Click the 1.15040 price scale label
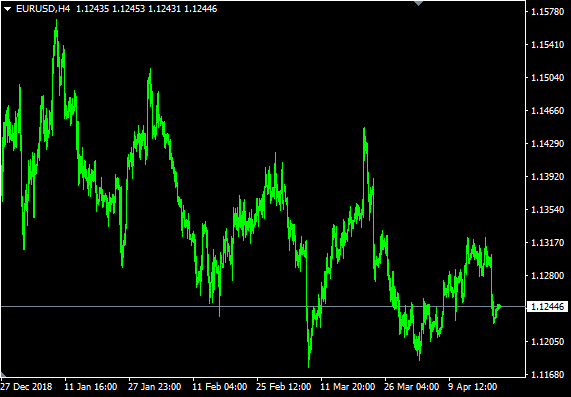The image size is (571, 397). point(547,78)
